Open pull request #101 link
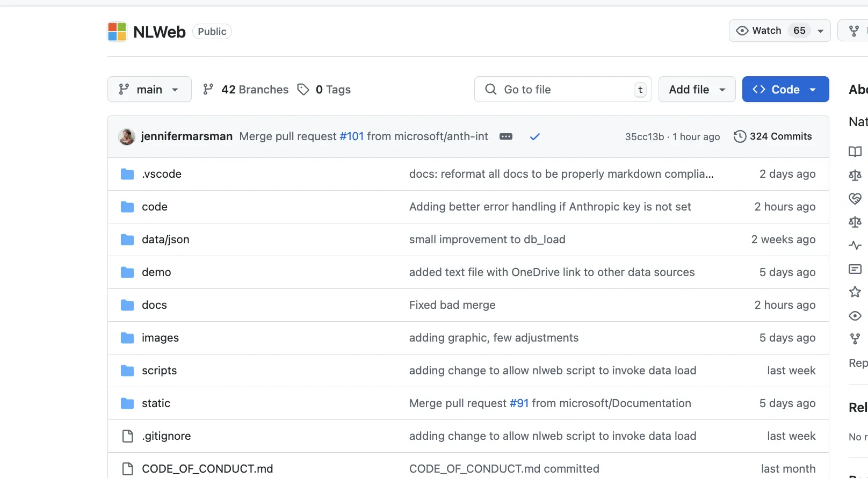Image resolution: width=868 pixels, height=478 pixels. [352, 136]
